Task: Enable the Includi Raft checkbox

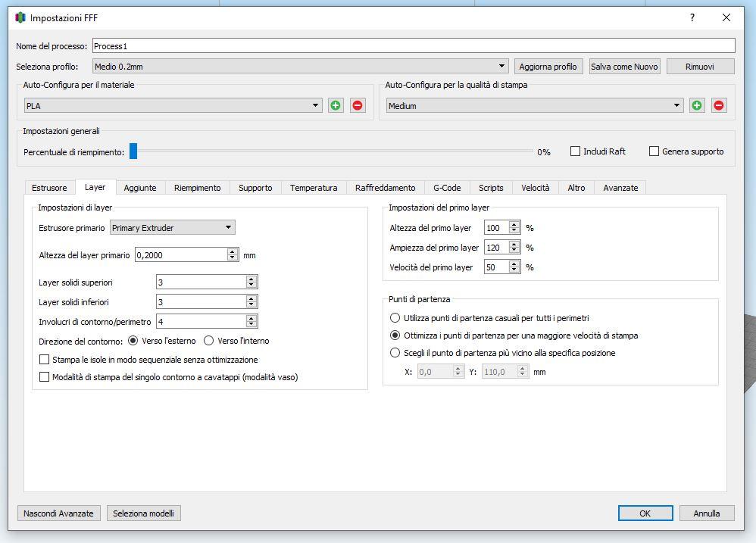Action: point(576,151)
